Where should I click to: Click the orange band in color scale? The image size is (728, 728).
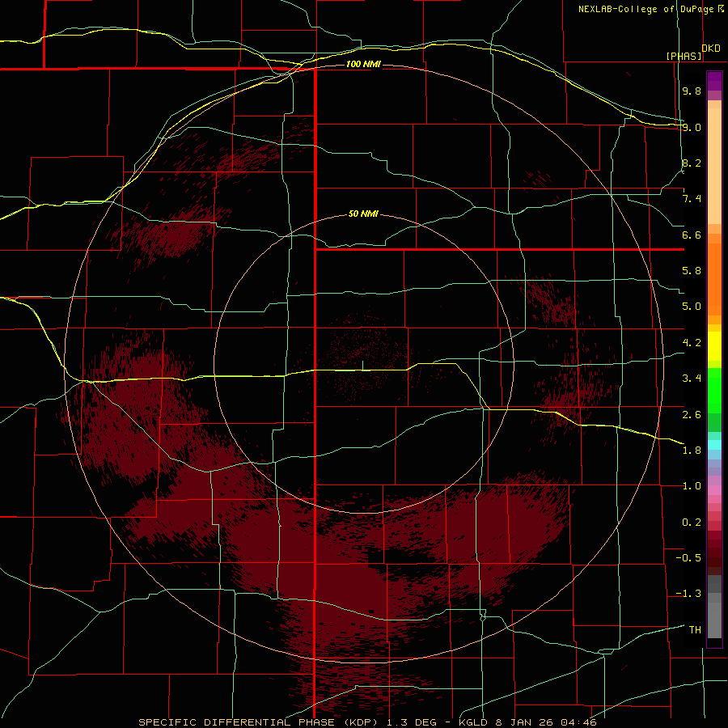714,278
